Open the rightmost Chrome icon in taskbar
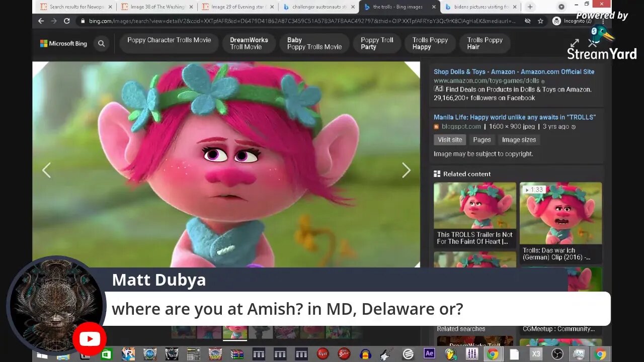 [x=600, y=354]
